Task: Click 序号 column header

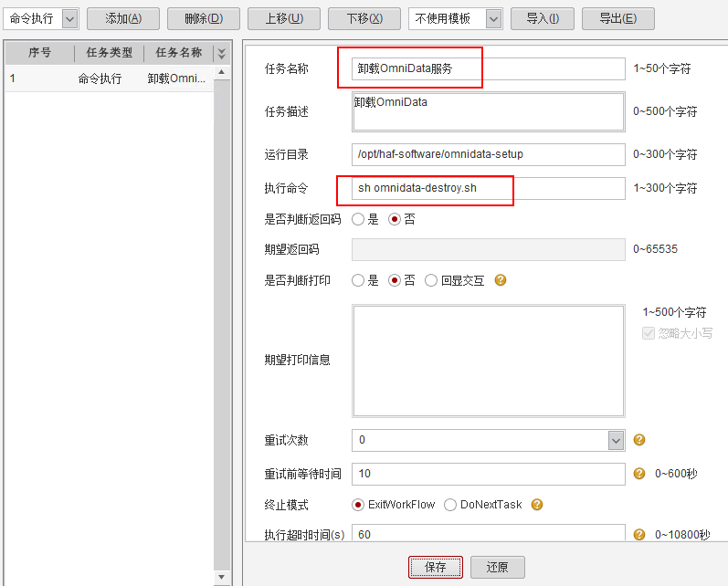Action: point(39,53)
